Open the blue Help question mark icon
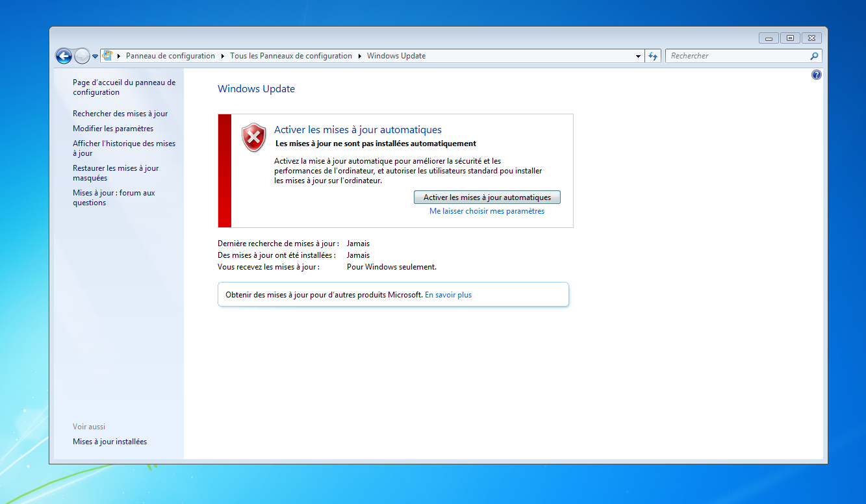The image size is (866, 504). click(x=817, y=75)
